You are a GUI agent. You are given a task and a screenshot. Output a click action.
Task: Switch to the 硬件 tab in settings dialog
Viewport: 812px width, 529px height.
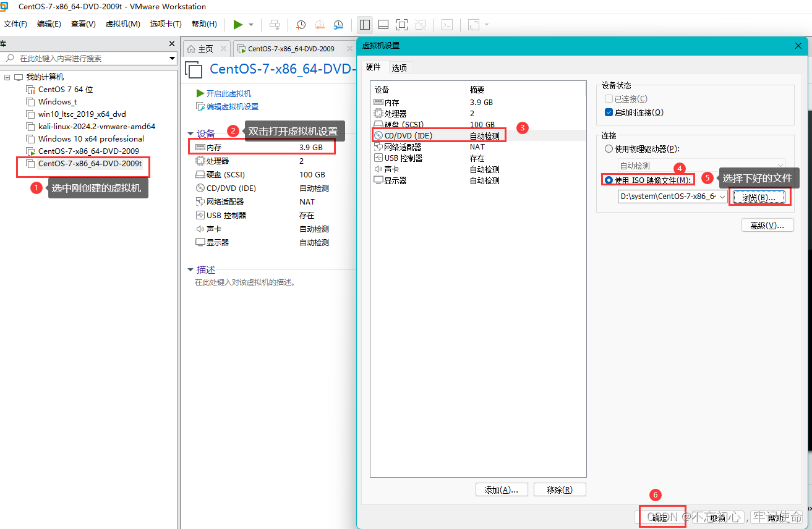(373, 67)
